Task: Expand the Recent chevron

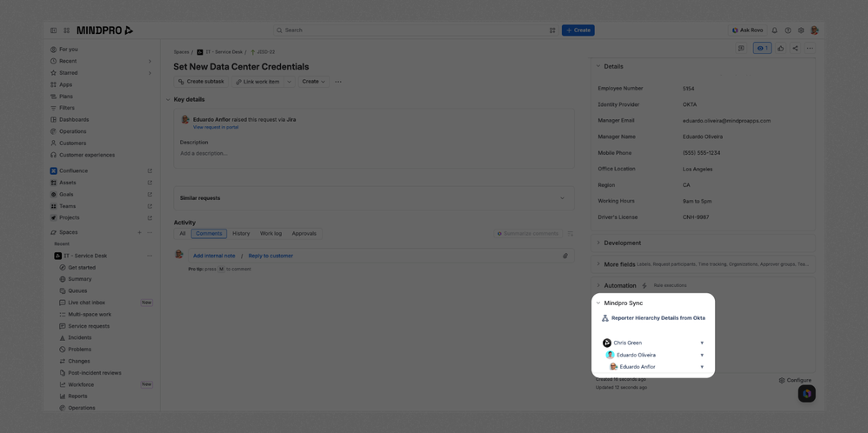Action: 150,61
